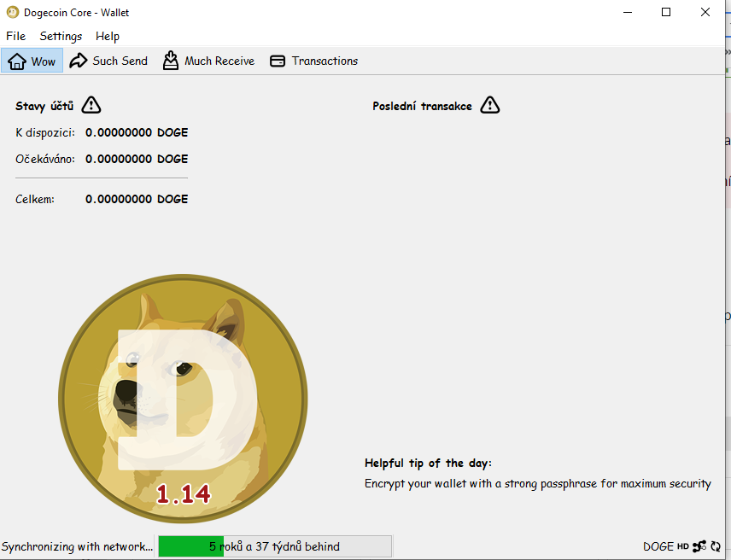Close the Dogecoin Core window
The height and width of the screenshot is (560, 731).
coord(705,12)
